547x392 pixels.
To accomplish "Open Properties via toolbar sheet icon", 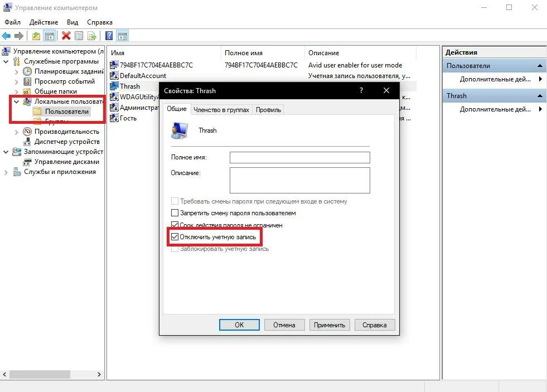I will pos(79,36).
